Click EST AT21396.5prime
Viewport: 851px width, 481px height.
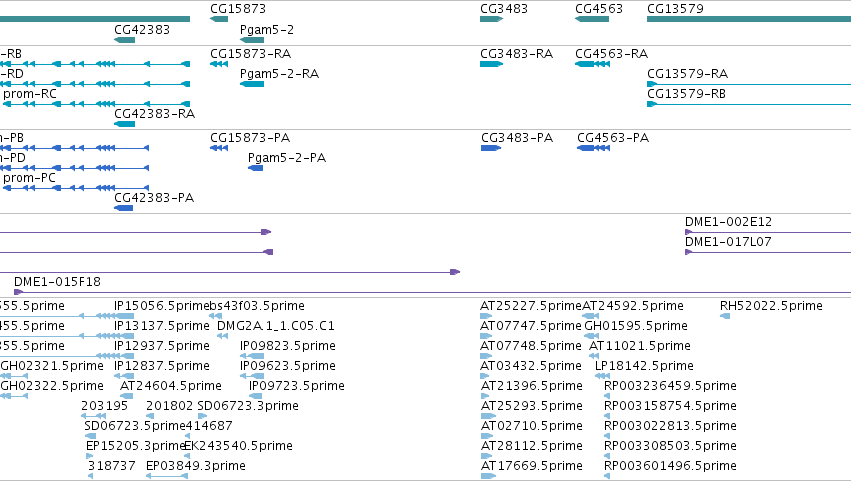click(x=532, y=387)
